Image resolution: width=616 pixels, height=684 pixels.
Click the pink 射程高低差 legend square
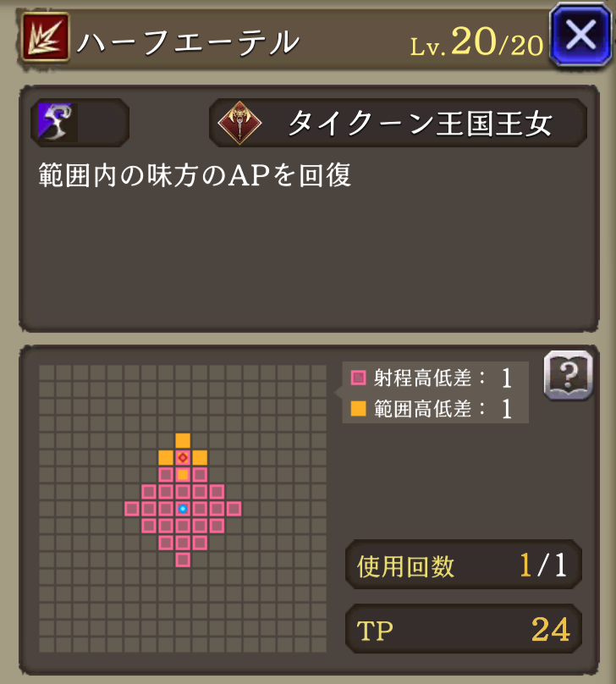358,378
